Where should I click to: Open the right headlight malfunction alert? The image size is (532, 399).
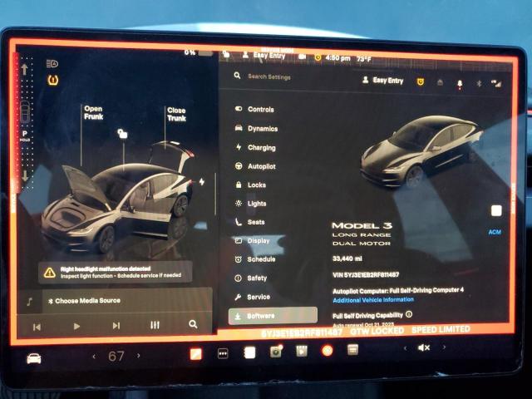[116, 272]
